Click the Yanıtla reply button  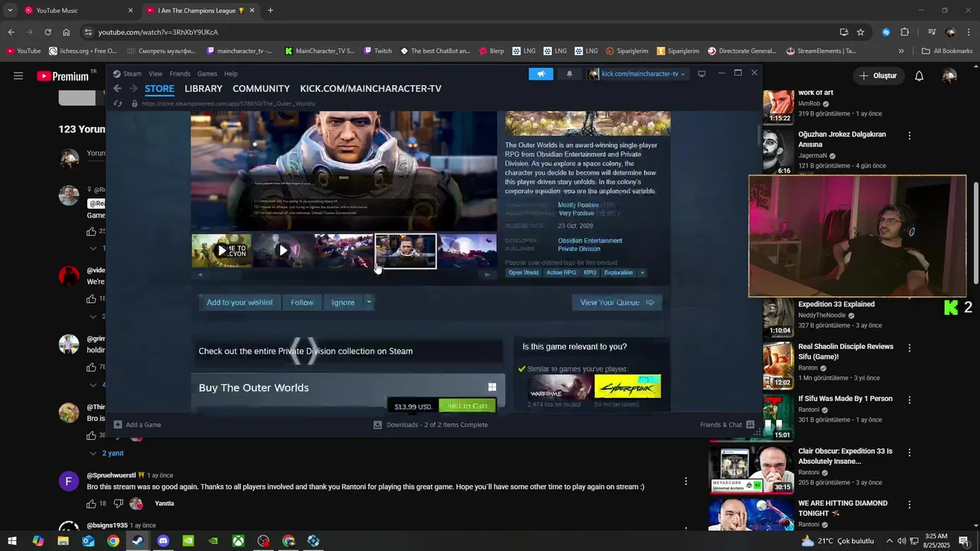[x=165, y=504]
